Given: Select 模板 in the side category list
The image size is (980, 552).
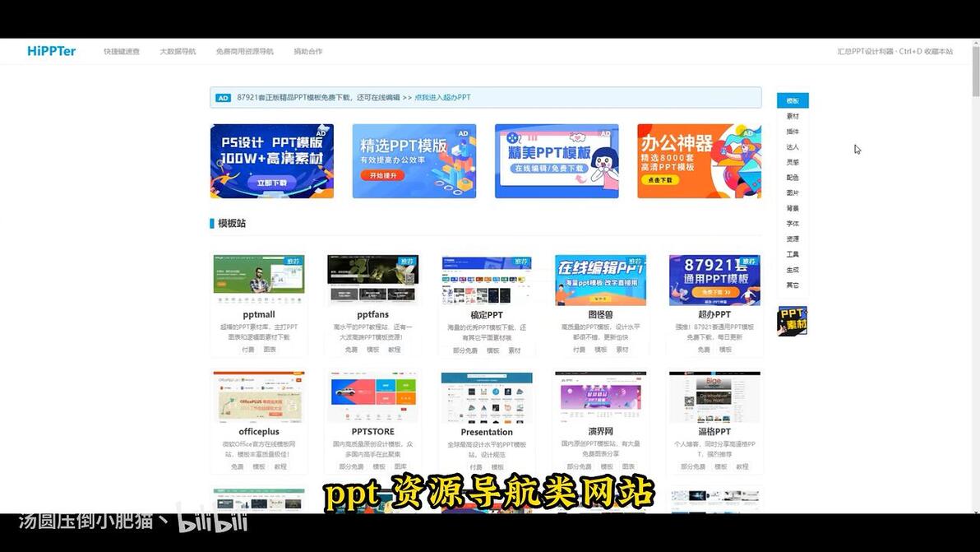Looking at the screenshot, I should click(x=793, y=100).
